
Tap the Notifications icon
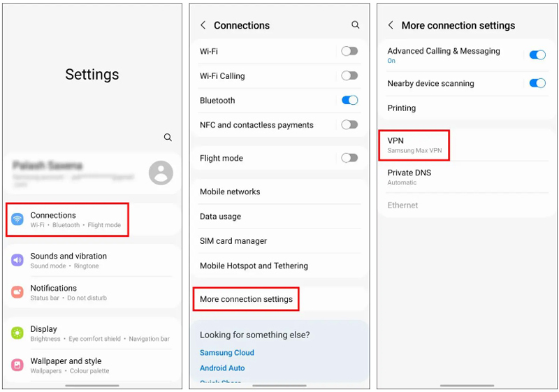(x=17, y=292)
